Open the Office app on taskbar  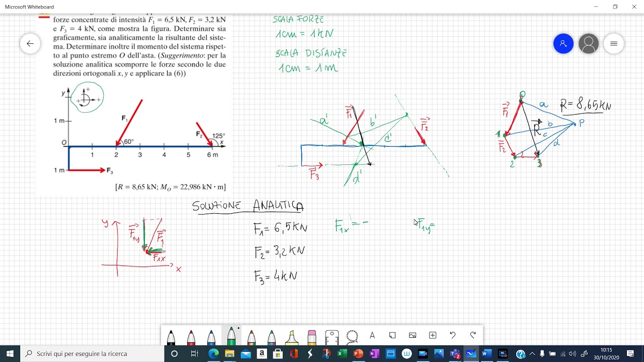[294, 354]
